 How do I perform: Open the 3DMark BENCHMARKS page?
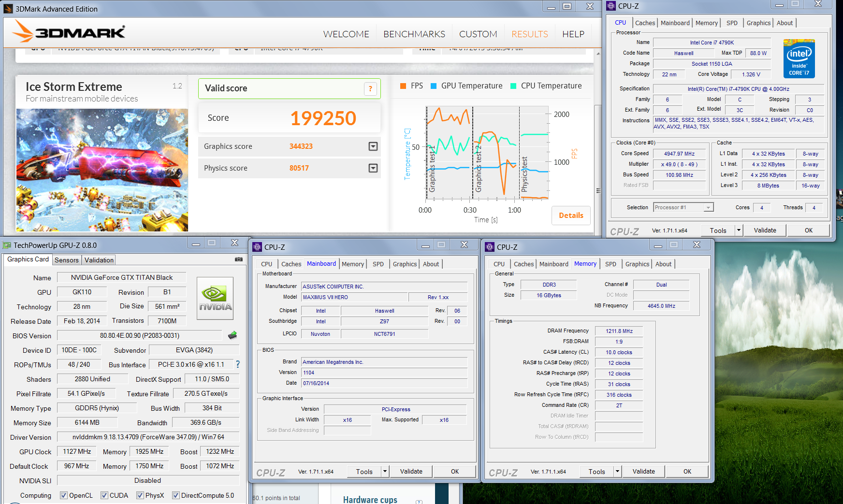pos(414,34)
